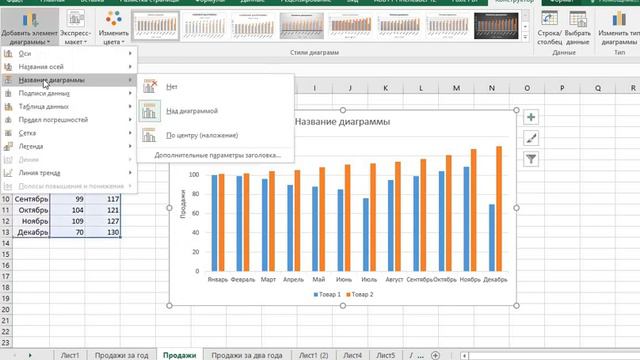Click July blue bar in chart
Image resolution: width=640 pixels, height=360 pixels.
(x=366, y=235)
